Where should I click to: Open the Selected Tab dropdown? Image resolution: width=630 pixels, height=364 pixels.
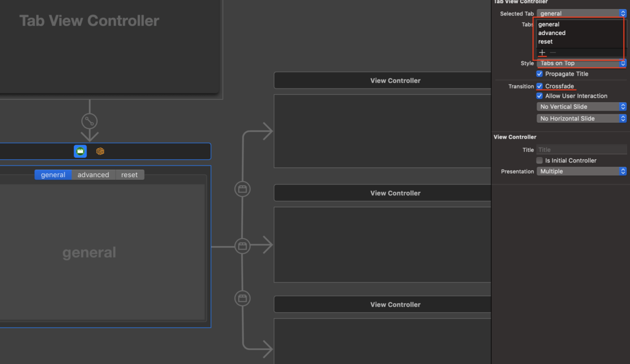(581, 14)
